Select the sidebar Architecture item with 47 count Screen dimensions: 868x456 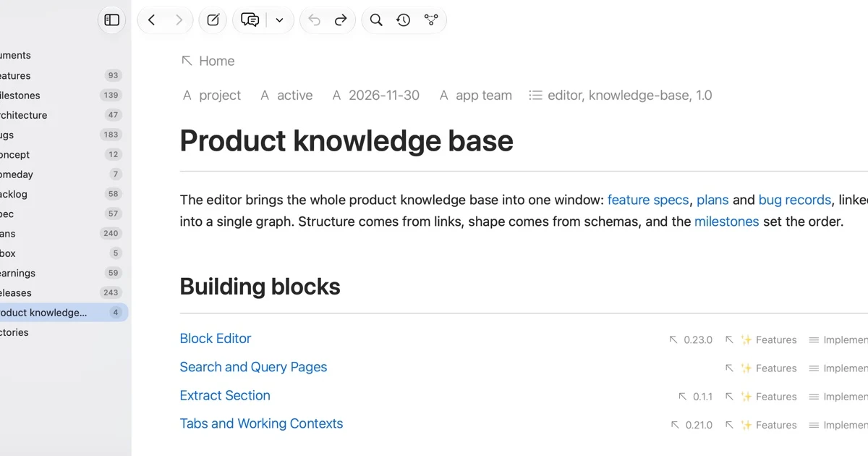coord(62,115)
